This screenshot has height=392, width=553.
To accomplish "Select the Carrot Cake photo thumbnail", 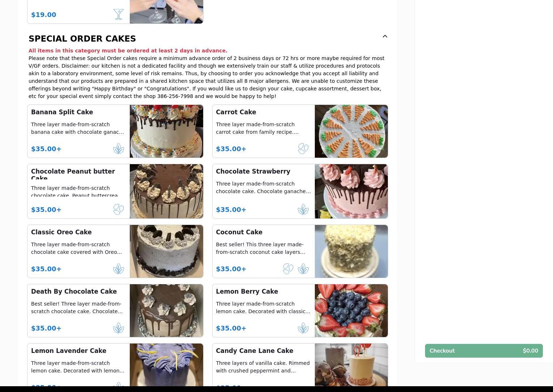I will [x=351, y=131].
